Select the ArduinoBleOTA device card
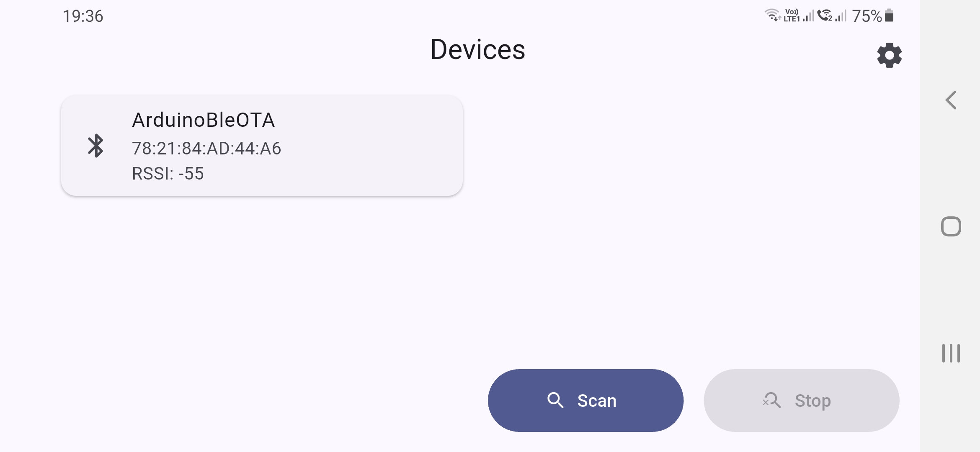 pyautogui.click(x=262, y=146)
